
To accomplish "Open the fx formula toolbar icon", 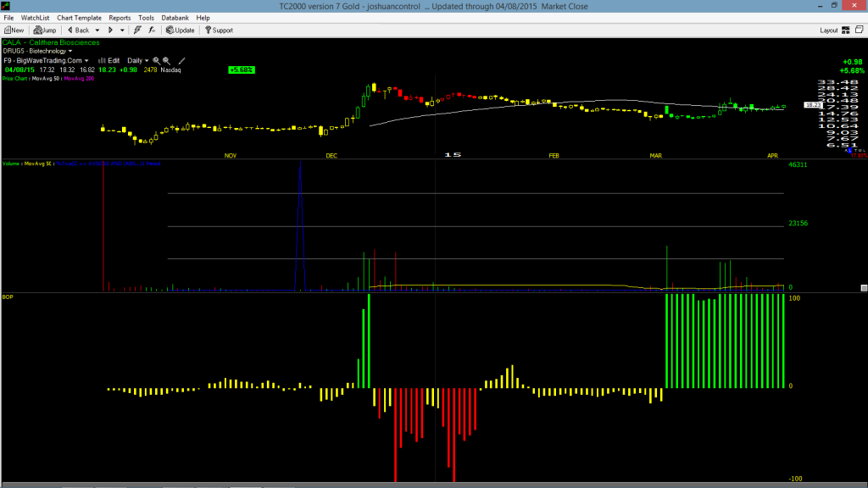I will pos(152,30).
